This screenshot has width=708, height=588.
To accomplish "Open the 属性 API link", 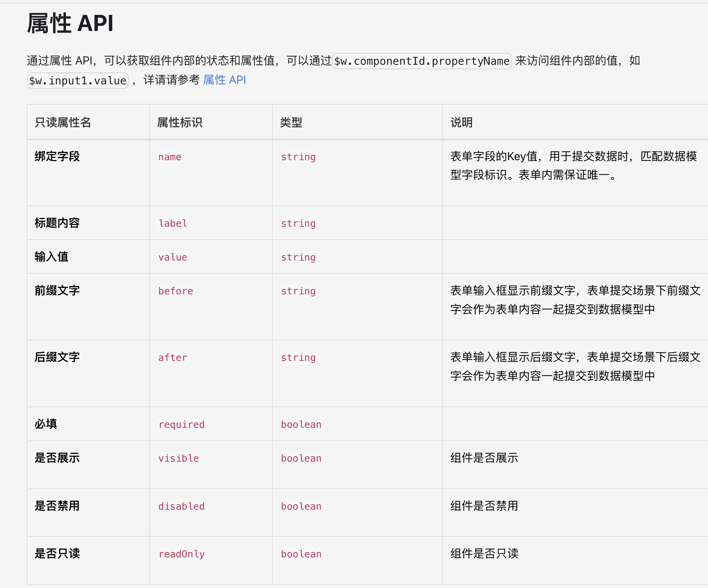I will tap(224, 80).
